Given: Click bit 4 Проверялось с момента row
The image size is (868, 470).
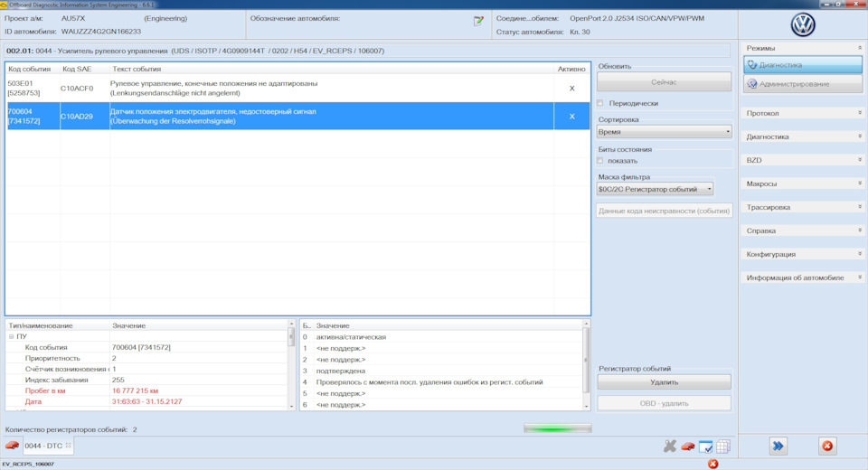Looking at the screenshot, I should pyautogui.click(x=442, y=382).
